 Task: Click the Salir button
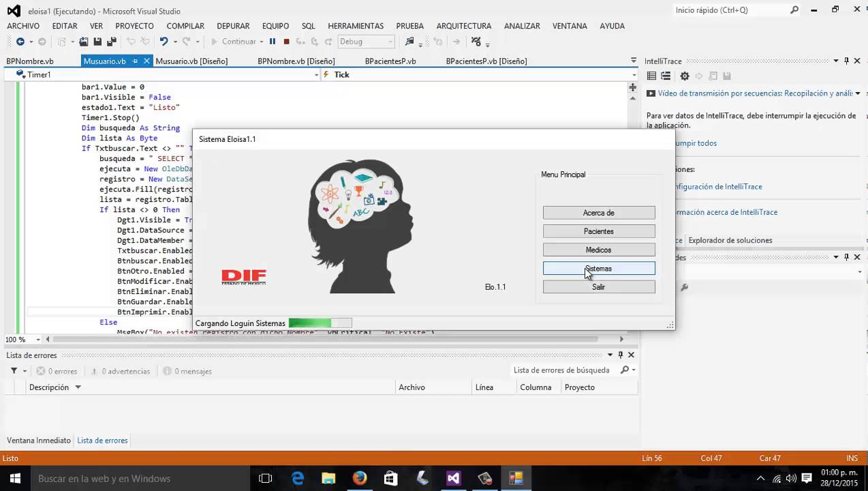599,287
